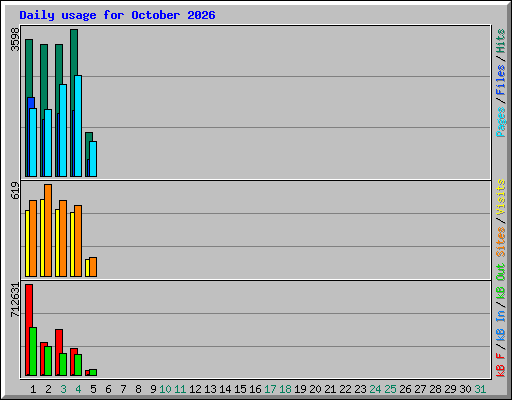The image size is (512, 400).
Task: Click the "kB In" legend label
Action: pos(500,325)
